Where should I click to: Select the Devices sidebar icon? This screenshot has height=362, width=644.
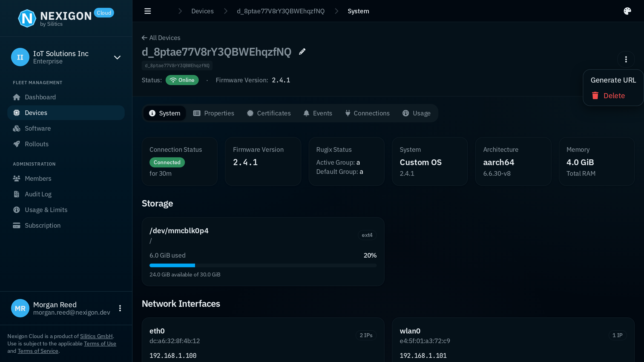pyautogui.click(x=17, y=112)
